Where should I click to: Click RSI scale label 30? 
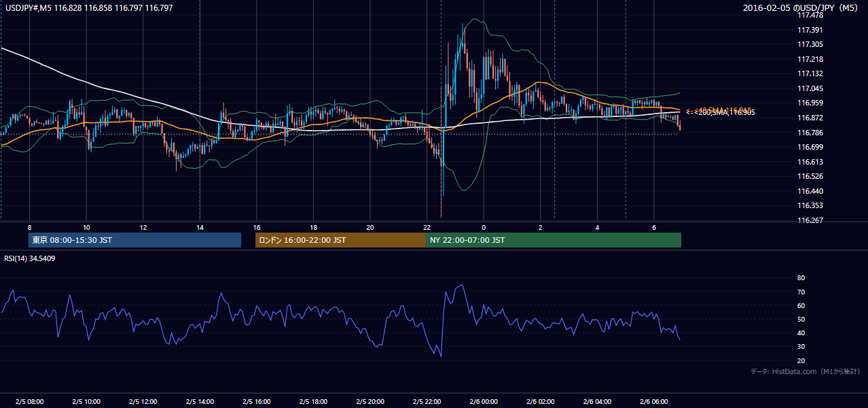(801, 346)
